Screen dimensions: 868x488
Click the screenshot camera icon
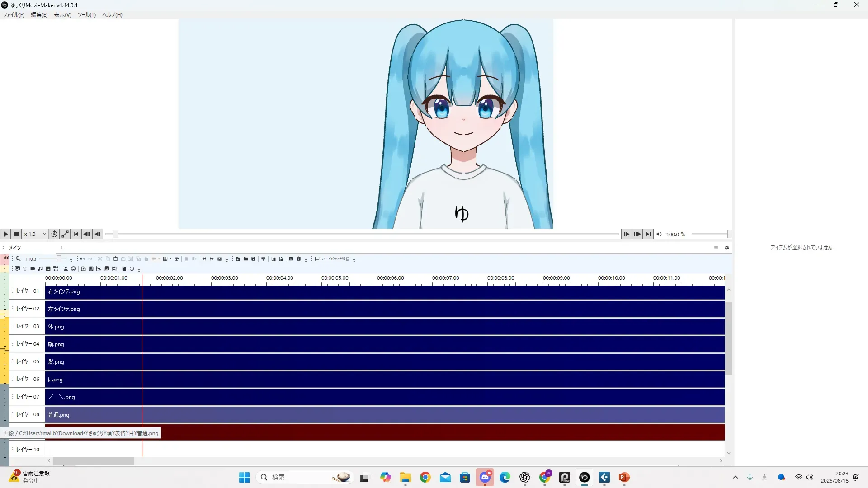pyautogui.click(x=291, y=259)
